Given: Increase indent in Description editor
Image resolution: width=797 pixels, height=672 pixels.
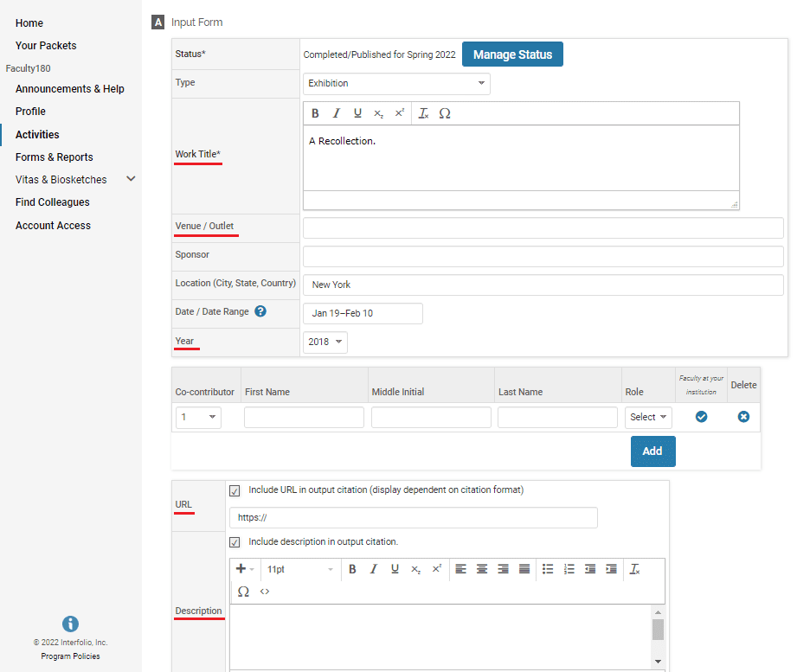Looking at the screenshot, I should 612,569.
